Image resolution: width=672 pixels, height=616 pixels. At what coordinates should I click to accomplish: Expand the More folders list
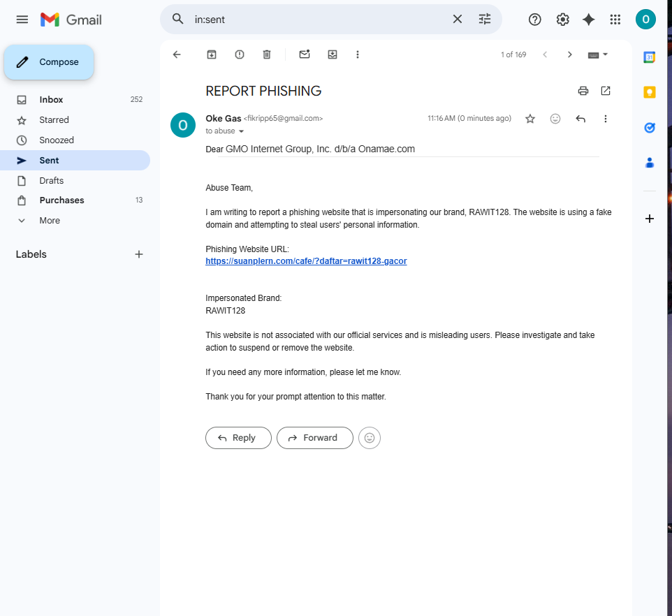pyautogui.click(x=75, y=220)
